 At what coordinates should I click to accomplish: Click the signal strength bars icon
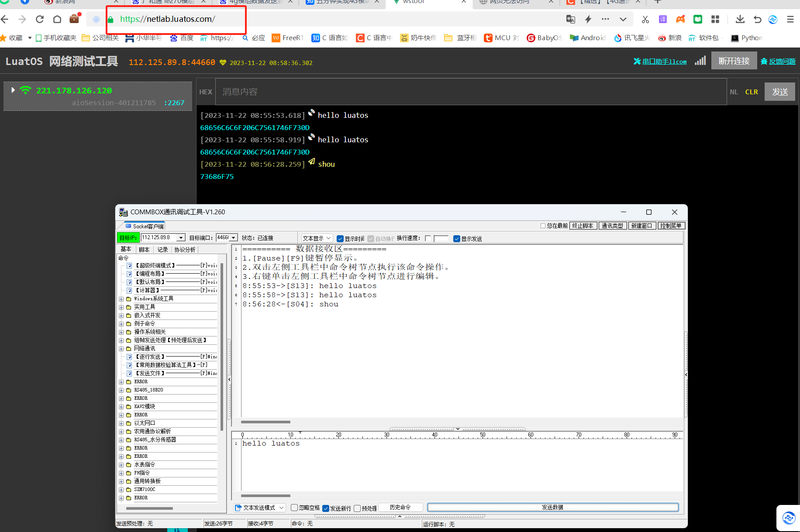coord(700,61)
